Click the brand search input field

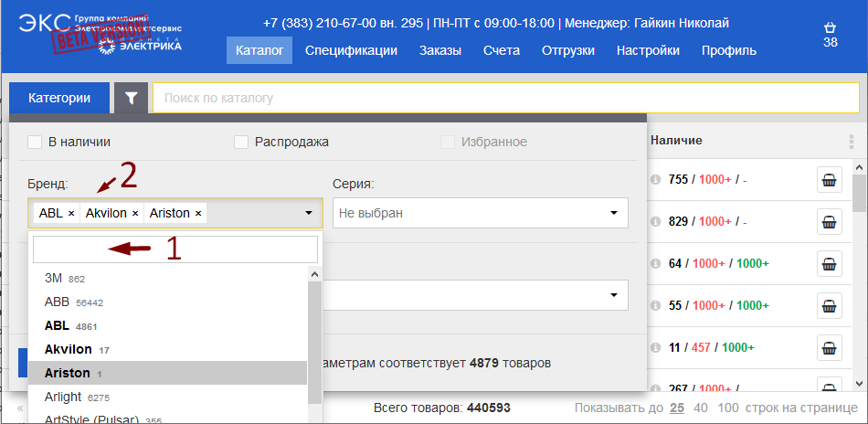175,249
